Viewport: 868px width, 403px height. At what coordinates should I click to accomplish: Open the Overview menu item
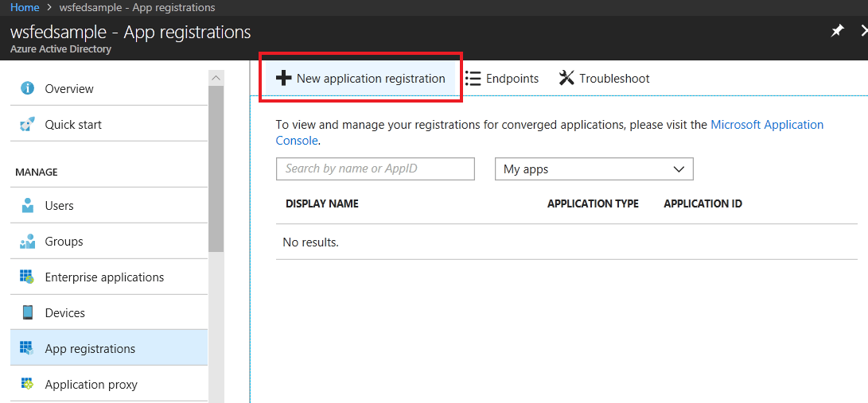(109, 89)
